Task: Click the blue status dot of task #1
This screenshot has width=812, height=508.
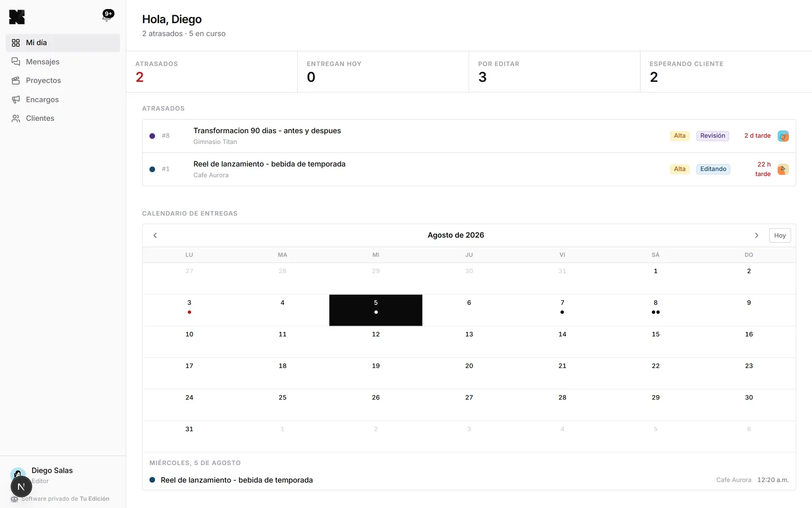Action: 152,169
